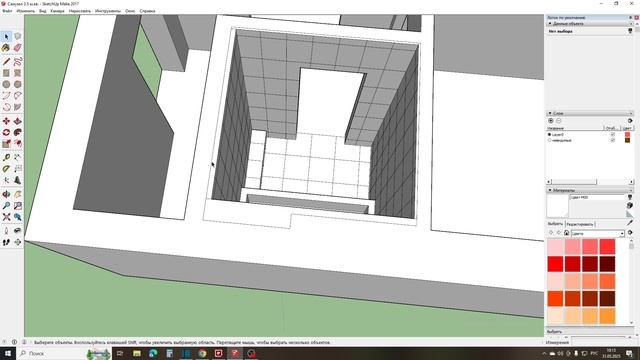Open layers panel details arrow menu
The height and width of the screenshot is (360, 640).
[x=630, y=121]
